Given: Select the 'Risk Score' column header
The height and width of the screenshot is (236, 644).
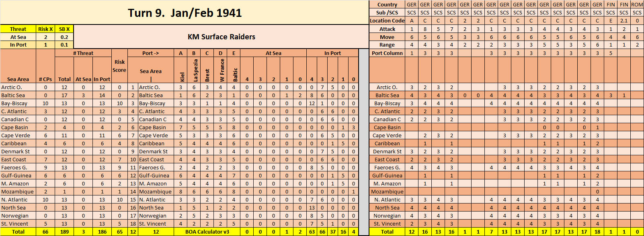Looking at the screenshot, I should tap(119, 66).
